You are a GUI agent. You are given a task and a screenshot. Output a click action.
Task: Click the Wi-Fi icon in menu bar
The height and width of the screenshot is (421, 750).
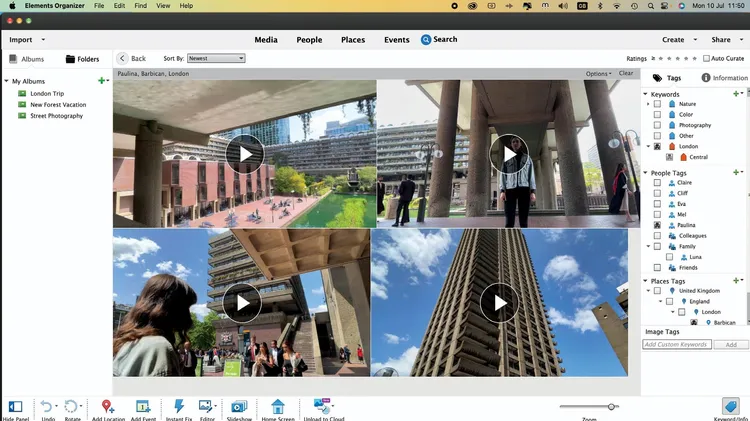coord(617,6)
